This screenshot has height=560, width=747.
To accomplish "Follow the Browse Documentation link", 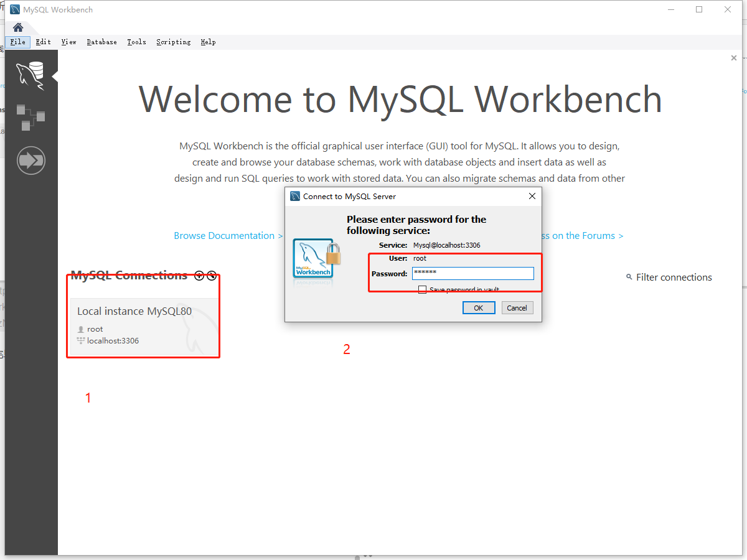I will (x=228, y=236).
